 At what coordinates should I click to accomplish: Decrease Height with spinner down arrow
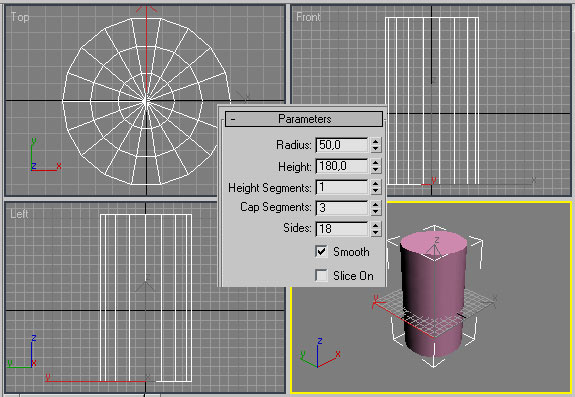[375, 170]
